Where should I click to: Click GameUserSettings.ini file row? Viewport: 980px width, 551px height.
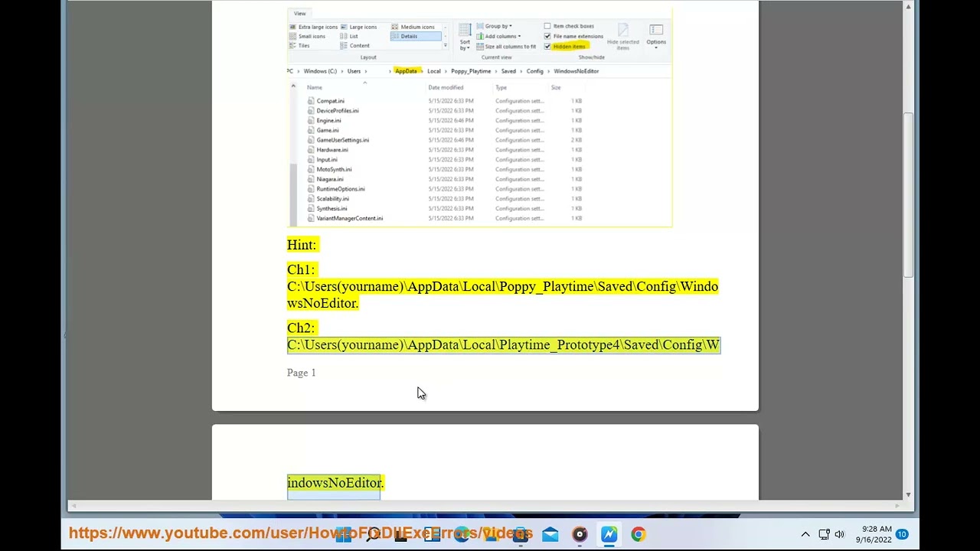pos(445,140)
